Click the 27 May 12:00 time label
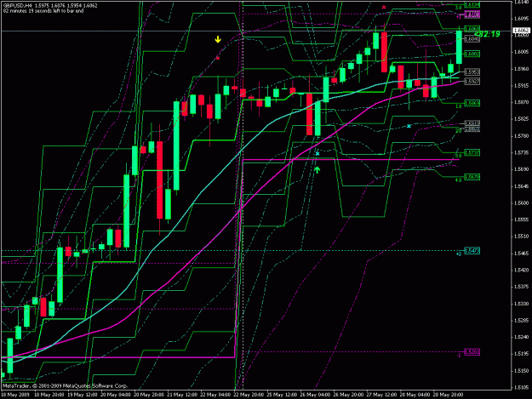 coord(381,395)
